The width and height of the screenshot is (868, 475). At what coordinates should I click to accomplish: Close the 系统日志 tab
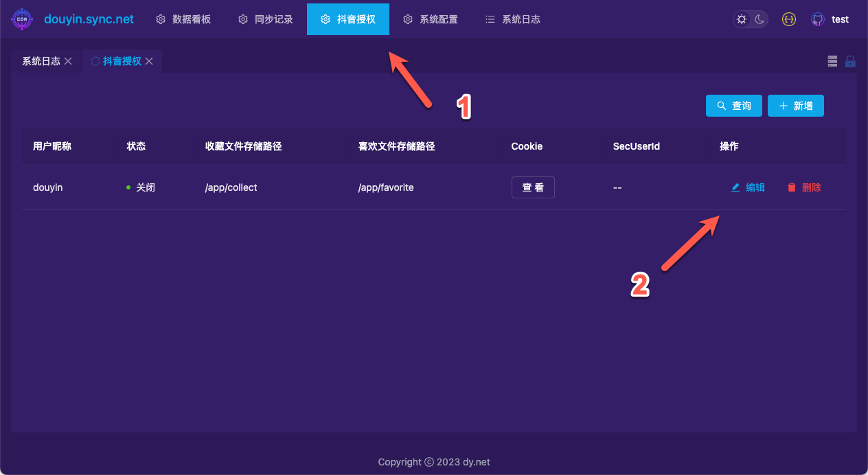click(67, 60)
